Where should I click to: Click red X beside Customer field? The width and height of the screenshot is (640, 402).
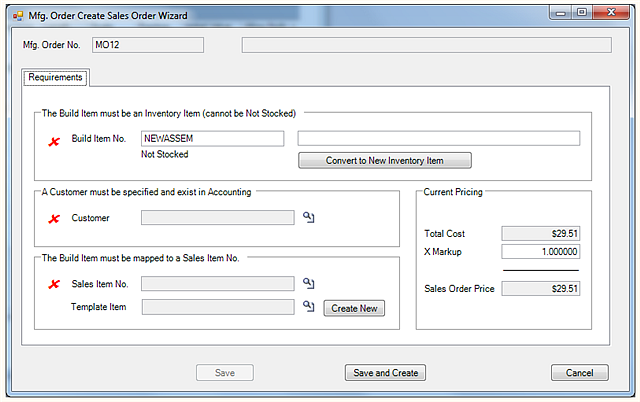[54, 218]
